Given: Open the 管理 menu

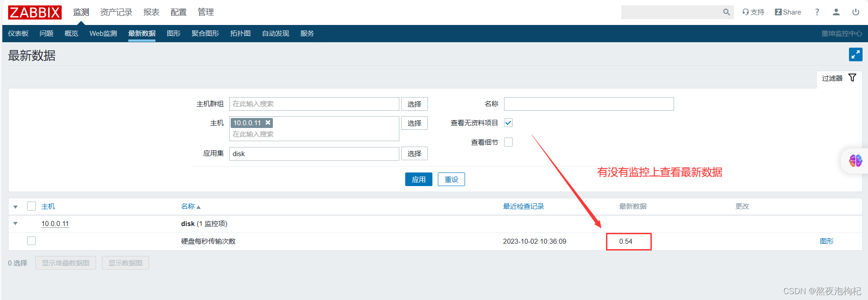Looking at the screenshot, I should click(206, 12).
